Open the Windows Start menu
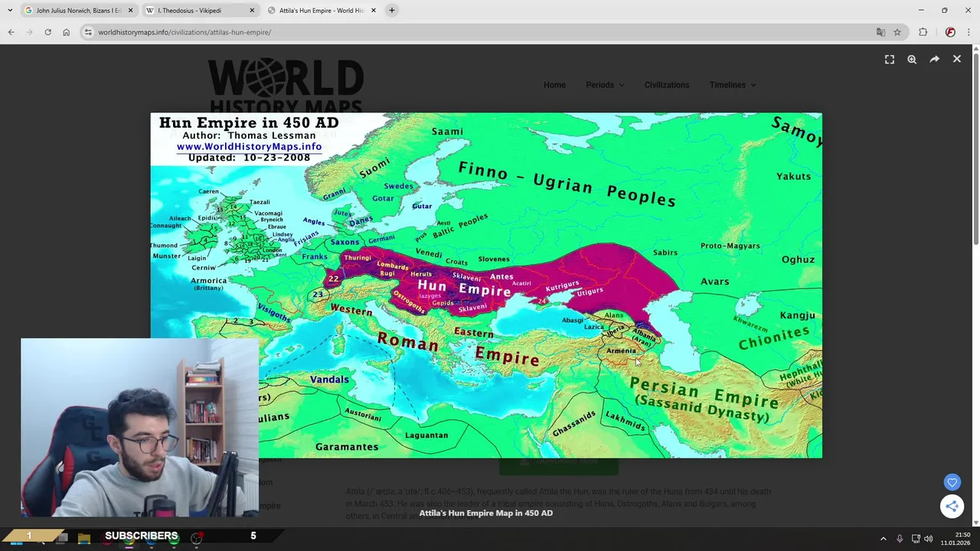The height and width of the screenshot is (551, 980). (x=16, y=539)
